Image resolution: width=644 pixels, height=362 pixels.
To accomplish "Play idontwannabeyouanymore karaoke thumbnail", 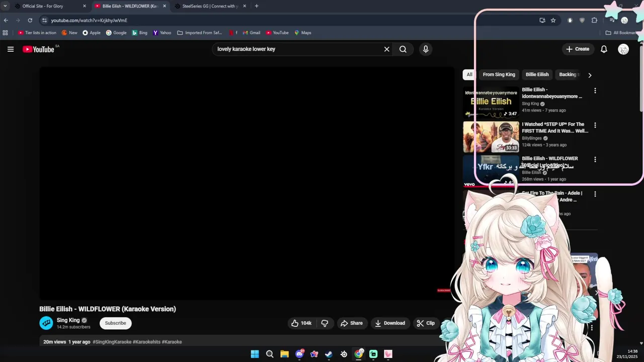I will coord(491,103).
